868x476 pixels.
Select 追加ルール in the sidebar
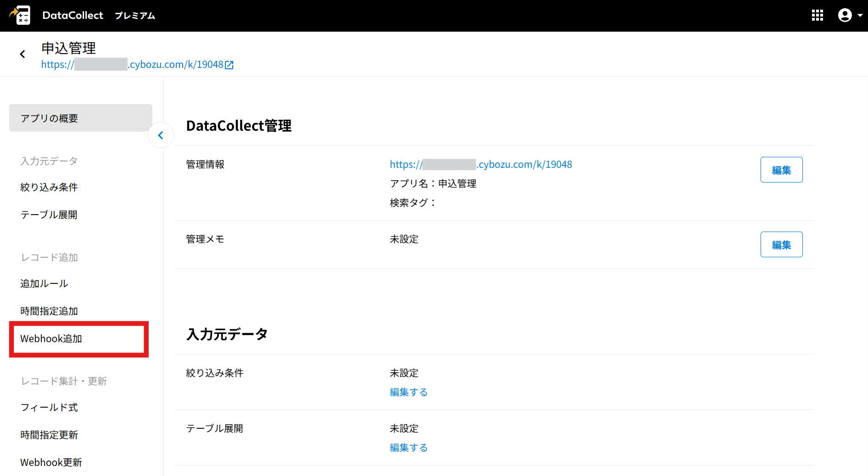click(44, 283)
